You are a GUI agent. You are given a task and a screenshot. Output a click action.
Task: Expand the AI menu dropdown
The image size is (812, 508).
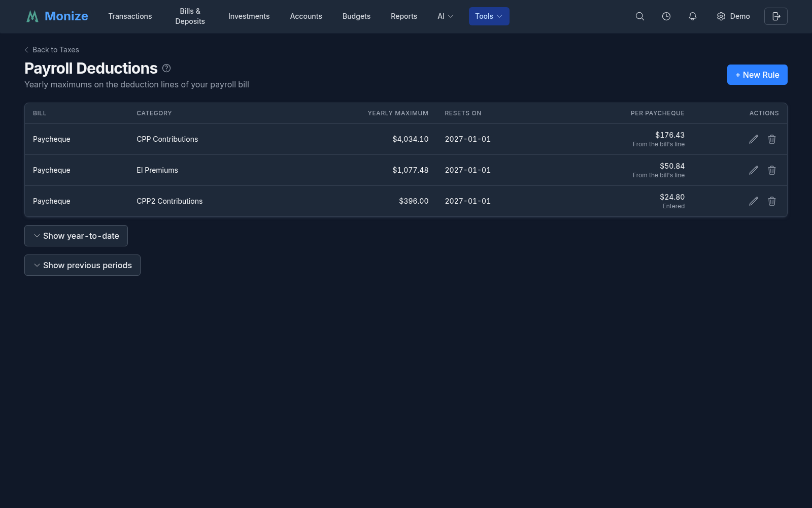click(446, 16)
